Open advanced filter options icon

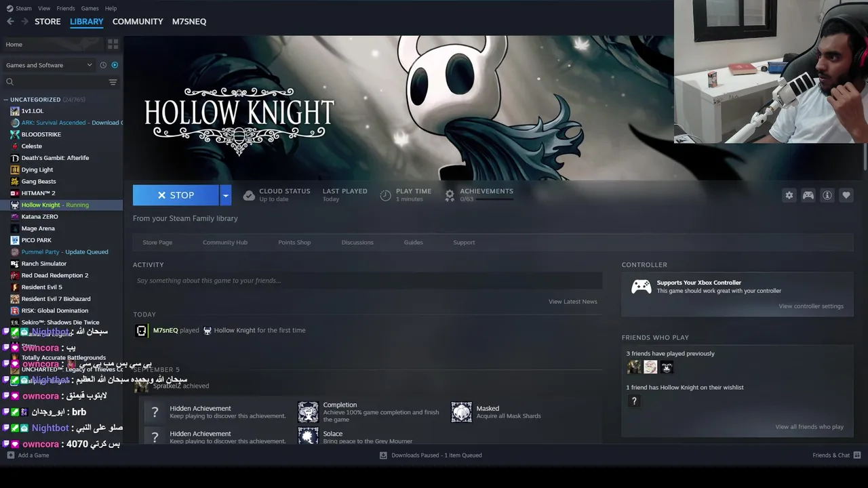pyautogui.click(x=113, y=82)
